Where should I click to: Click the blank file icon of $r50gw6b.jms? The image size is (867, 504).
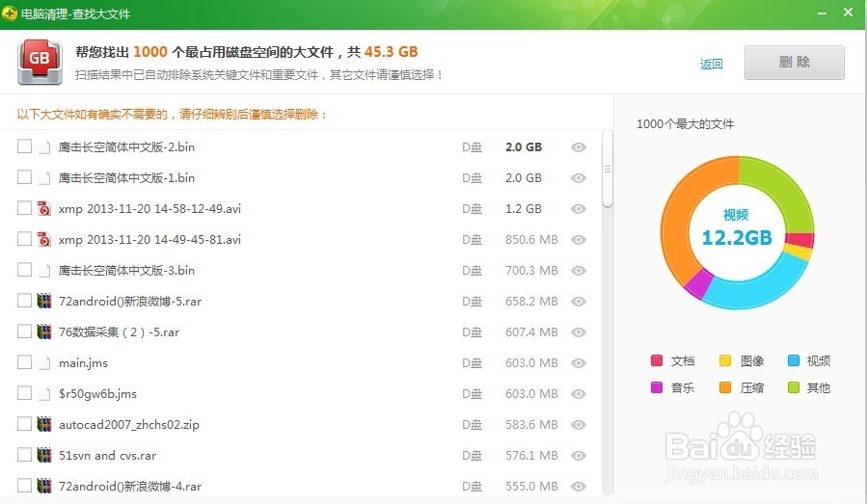pyautogui.click(x=44, y=393)
